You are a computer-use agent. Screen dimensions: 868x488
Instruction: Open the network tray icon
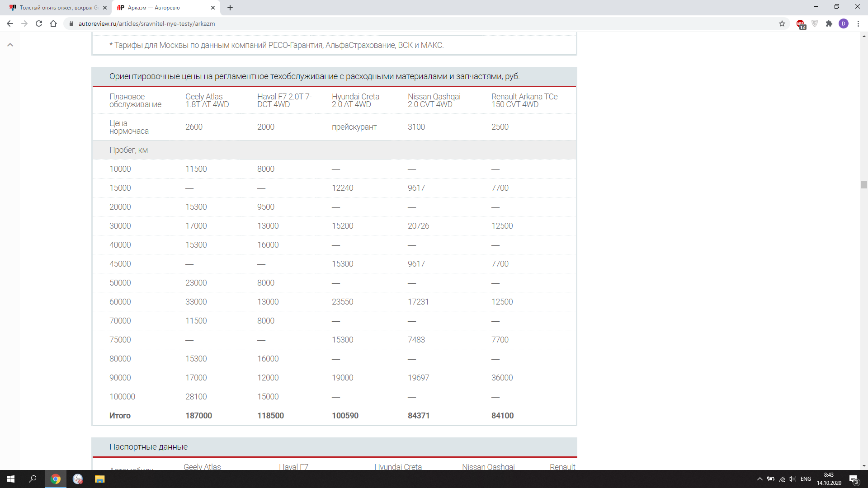[x=782, y=479]
